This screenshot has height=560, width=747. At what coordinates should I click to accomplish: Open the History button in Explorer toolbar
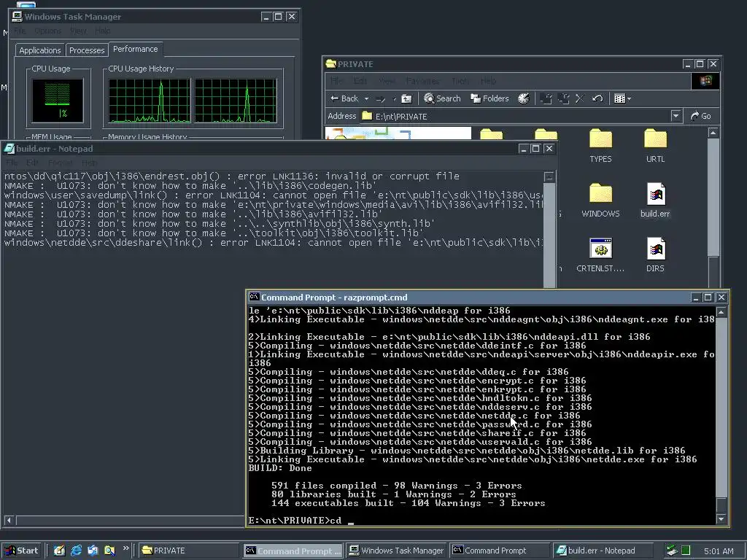(x=523, y=98)
